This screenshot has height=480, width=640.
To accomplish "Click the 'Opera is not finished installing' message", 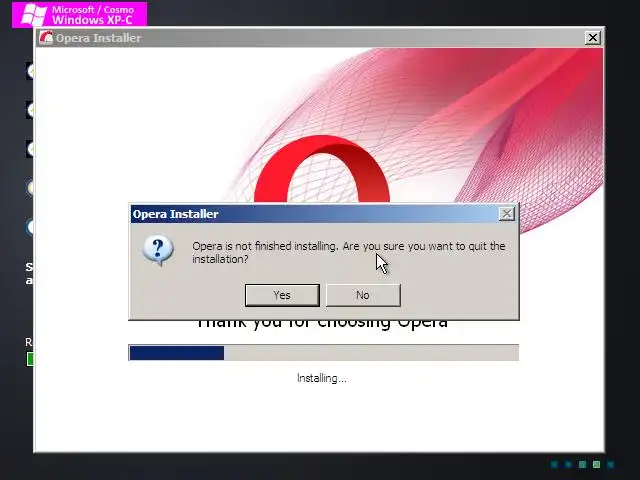I will (349, 253).
